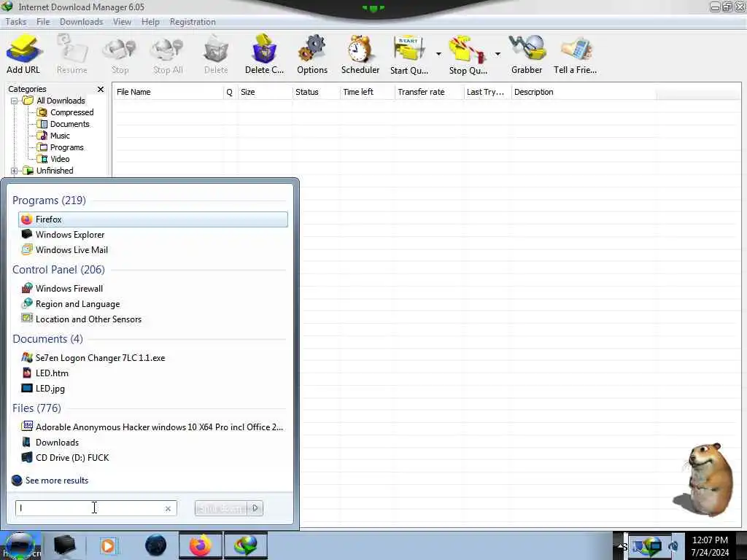Open the Options gear icon
The height and width of the screenshot is (560, 747).
click(x=312, y=54)
